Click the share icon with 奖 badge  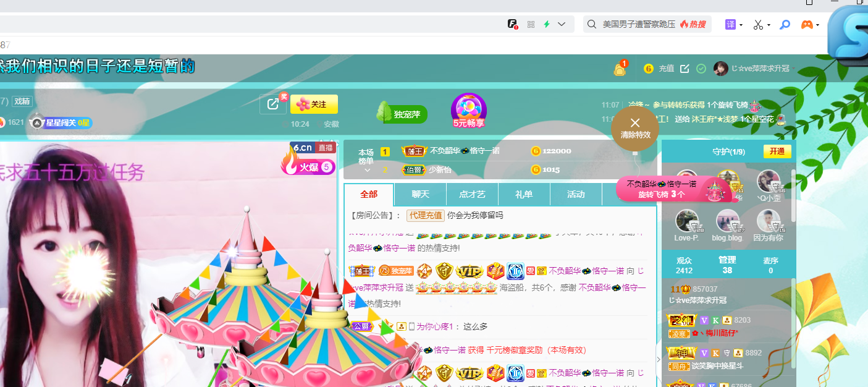[x=273, y=104]
